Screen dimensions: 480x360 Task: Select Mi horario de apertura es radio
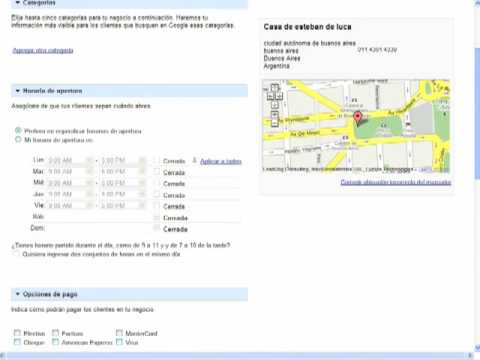[x=18, y=139]
